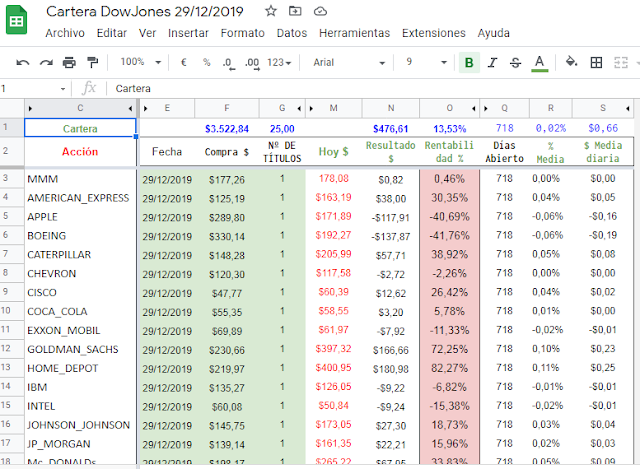Open the zoom level dropdown
This screenshot has height=469, width=640.
141,62
